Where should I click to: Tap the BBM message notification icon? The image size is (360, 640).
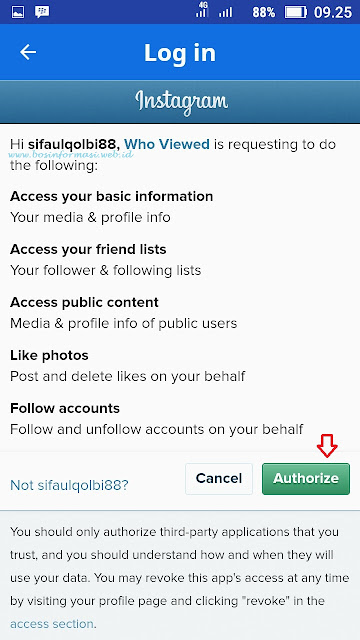(x=42, y=11)
